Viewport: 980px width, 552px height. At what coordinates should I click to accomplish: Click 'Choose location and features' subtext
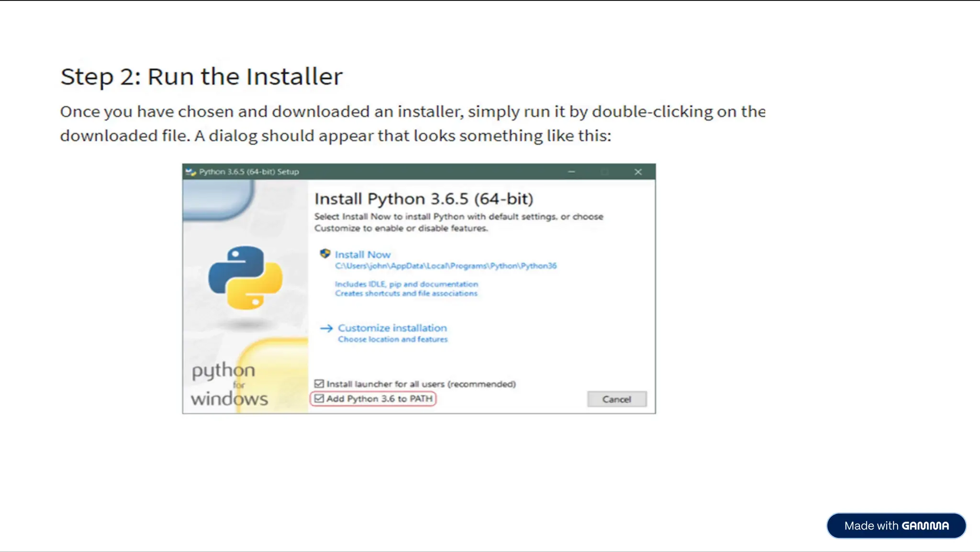(392, 339)
